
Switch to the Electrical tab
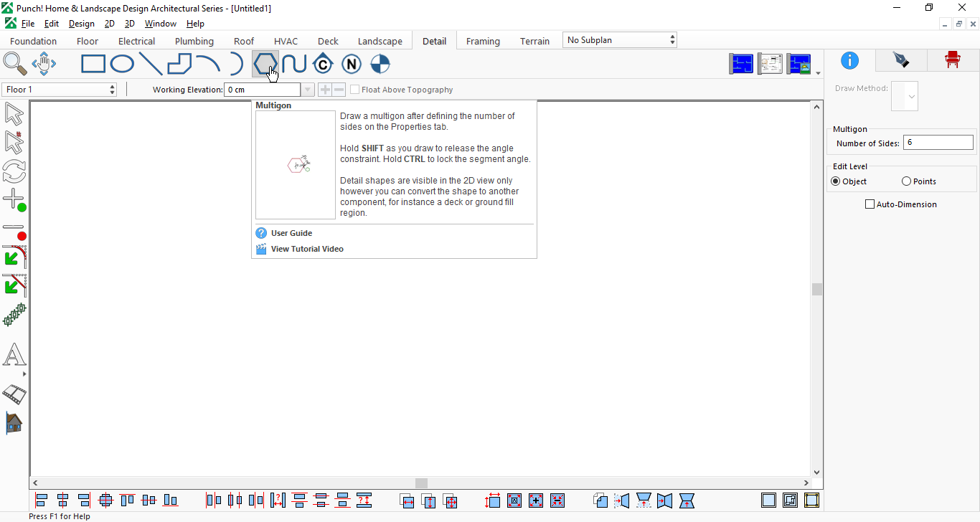(x=136, y=41)
